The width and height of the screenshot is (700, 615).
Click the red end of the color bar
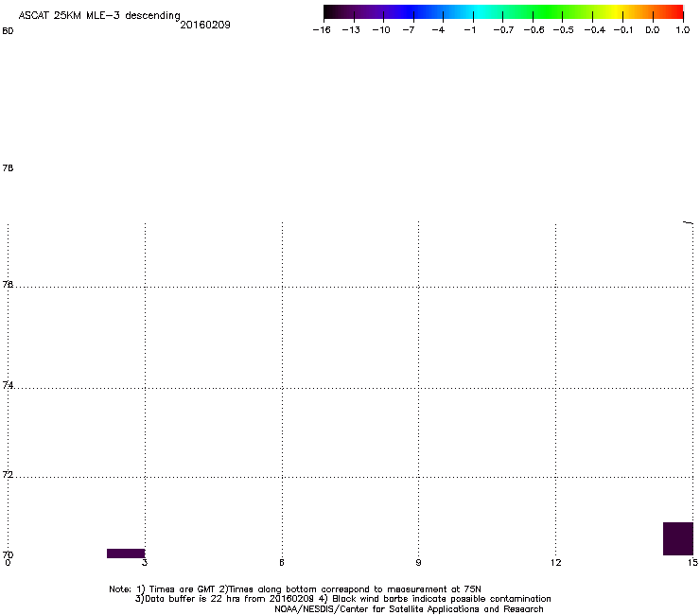pos(676,12)
